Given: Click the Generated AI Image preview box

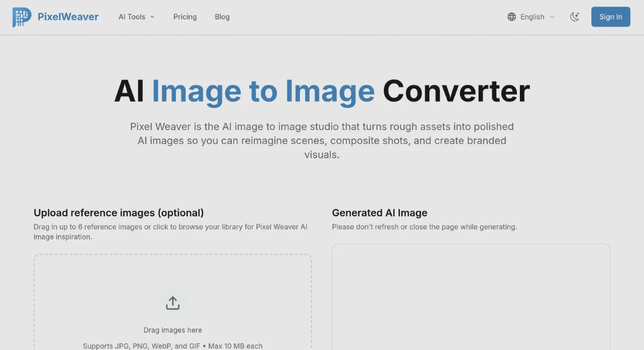Looking at the screenshot, I should tap(470, 297).
